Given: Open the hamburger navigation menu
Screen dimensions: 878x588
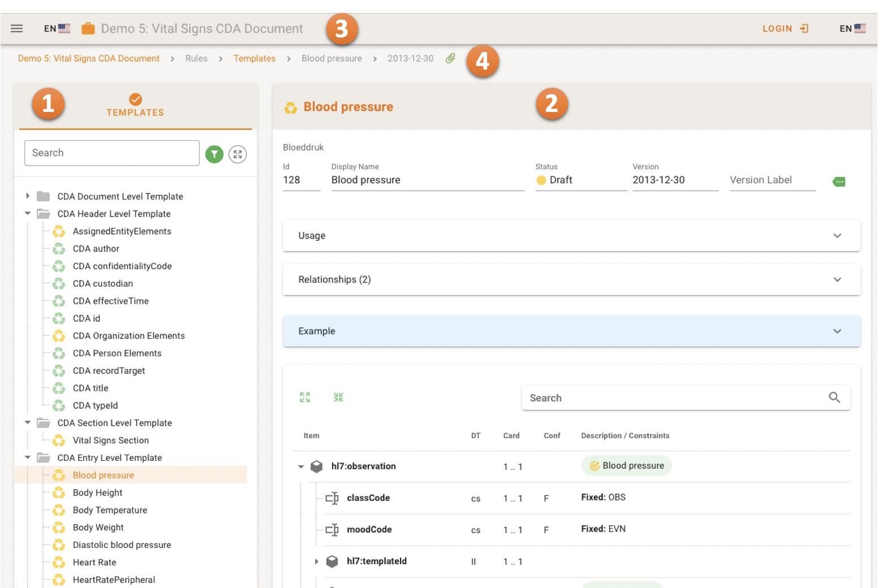Looking at the screenshot, I should click(17, 28).
